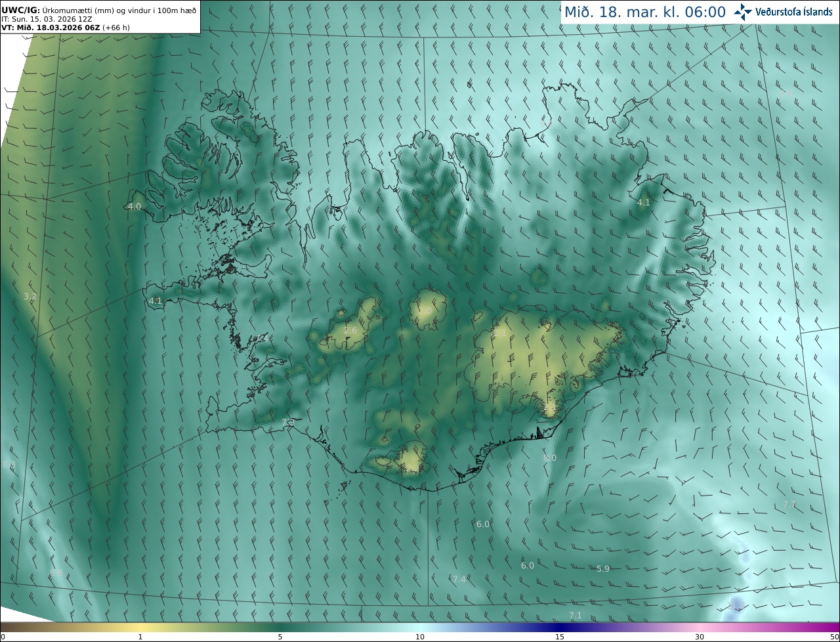Click the Veðurstofa Íslands logo emblem
This screenshot has width=840, height=642.
click(743, 12)
